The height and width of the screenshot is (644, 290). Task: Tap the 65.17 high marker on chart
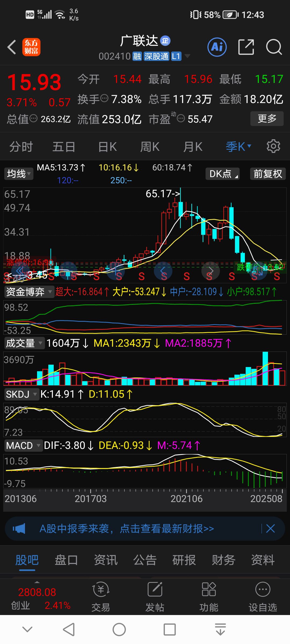point(163,193)
